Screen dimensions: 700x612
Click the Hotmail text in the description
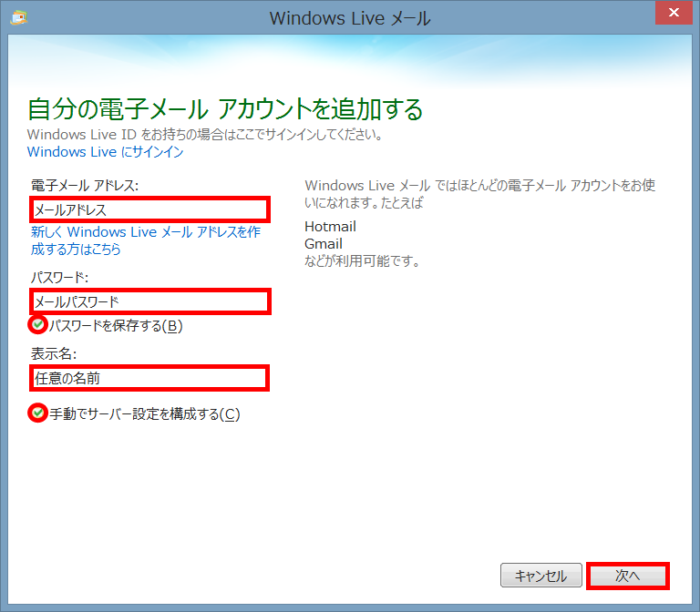pyautogui.click(x=330, y=227)
